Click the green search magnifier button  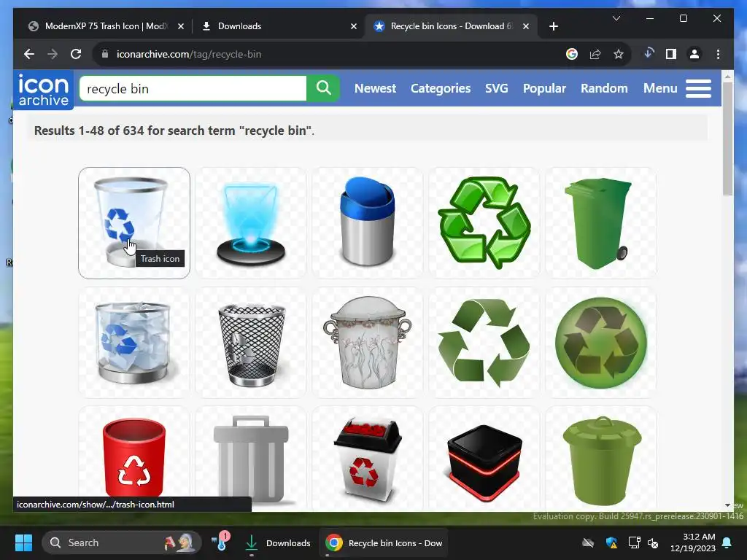(323, 88)
